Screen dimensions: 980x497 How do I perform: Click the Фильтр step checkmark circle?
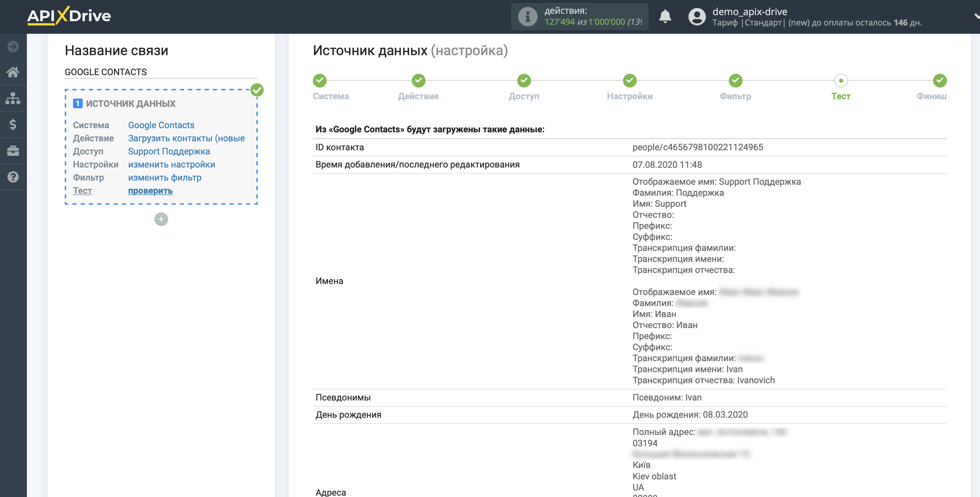(x=735, y=80)
